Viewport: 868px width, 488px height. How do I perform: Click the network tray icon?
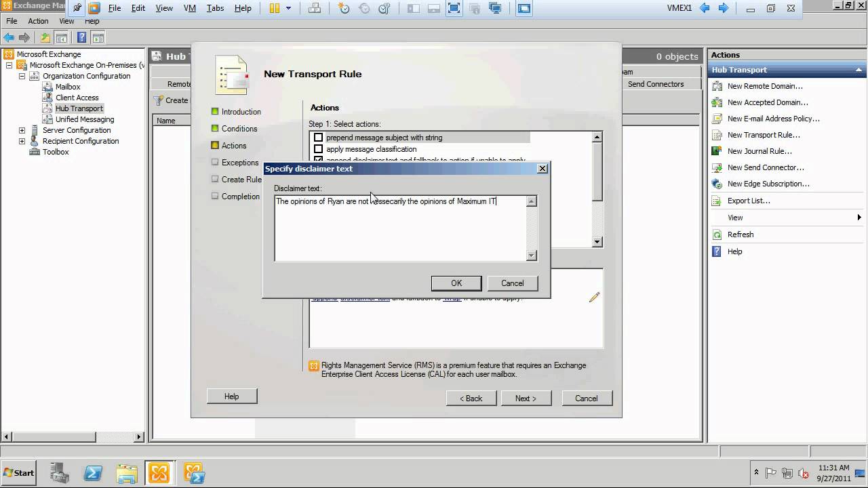787,473
